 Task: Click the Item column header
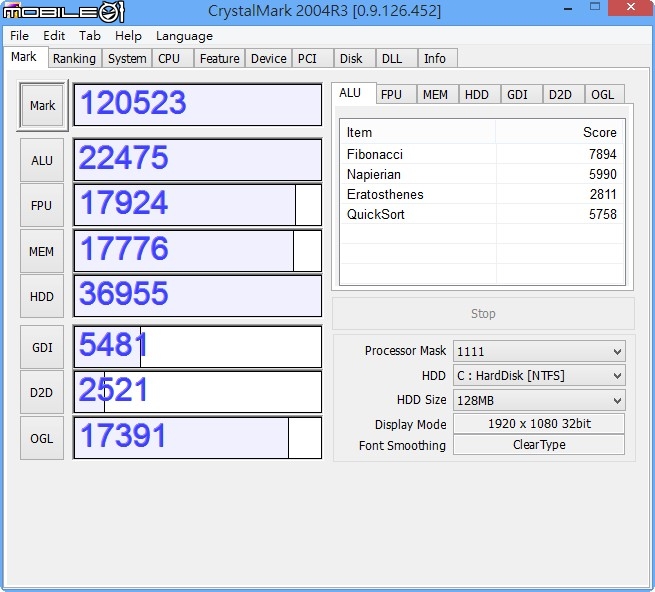pyautogui.click(x=418, y=132)
